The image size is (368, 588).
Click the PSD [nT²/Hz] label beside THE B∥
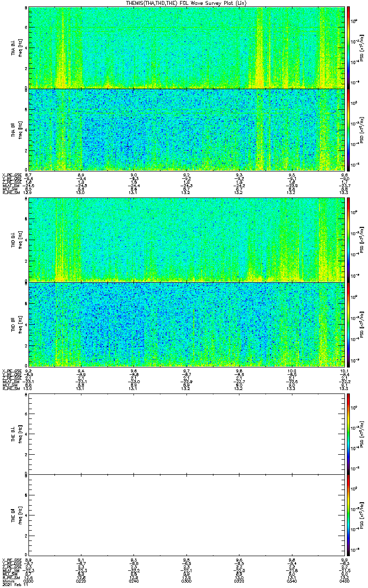tap(362, 515)
